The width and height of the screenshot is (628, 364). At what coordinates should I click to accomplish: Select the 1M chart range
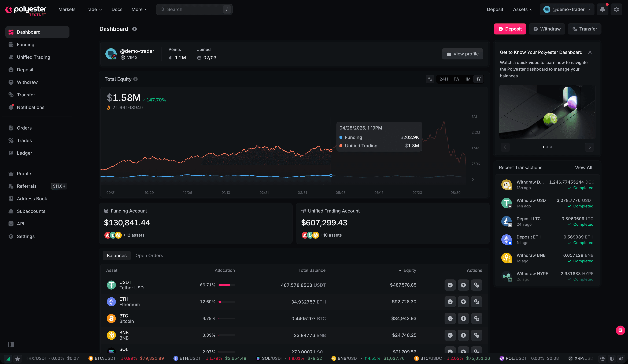click(x=468, y=79)
